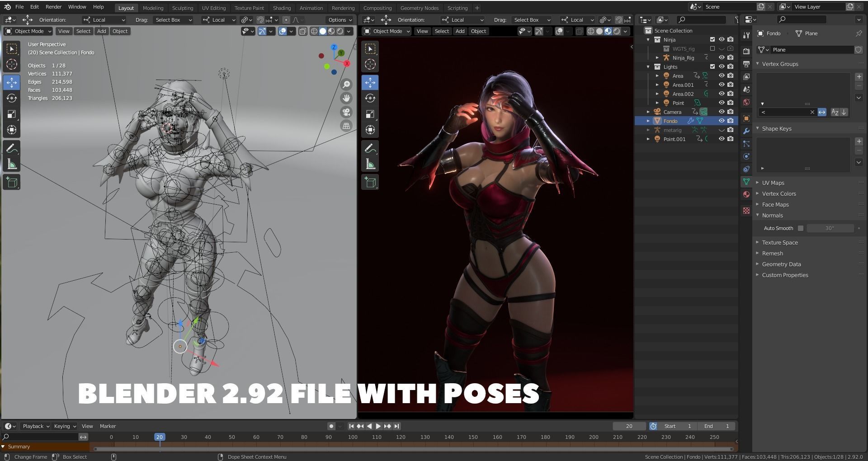Toggle auto keying record button in timeline
The image size is (868, 461).
[x=331, y=426]
